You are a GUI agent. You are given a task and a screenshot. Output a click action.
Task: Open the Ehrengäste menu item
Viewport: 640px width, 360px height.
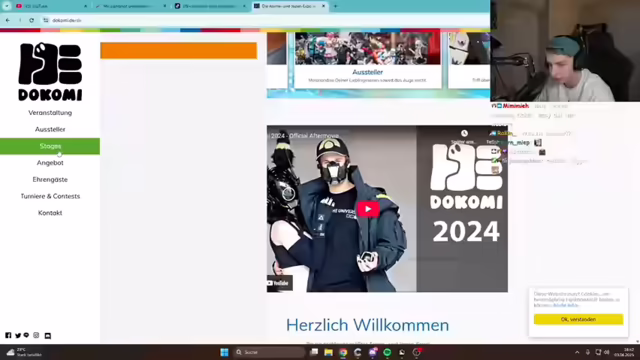50,180
